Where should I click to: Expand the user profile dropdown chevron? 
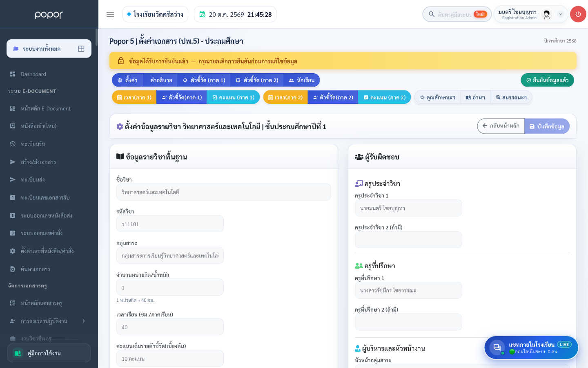click(x=561, y=14)
